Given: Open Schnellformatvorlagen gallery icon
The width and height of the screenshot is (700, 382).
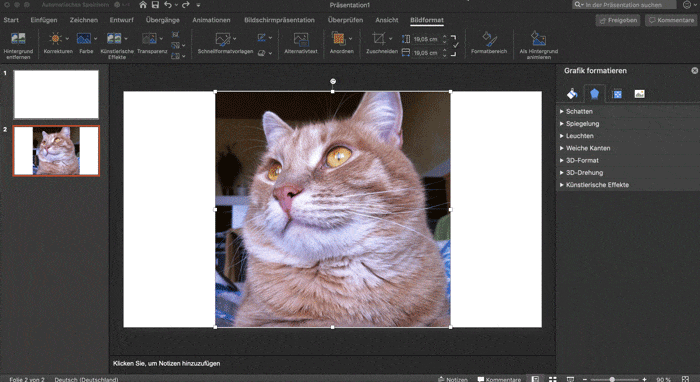Looking at the screenshot, I should (222, 39).
